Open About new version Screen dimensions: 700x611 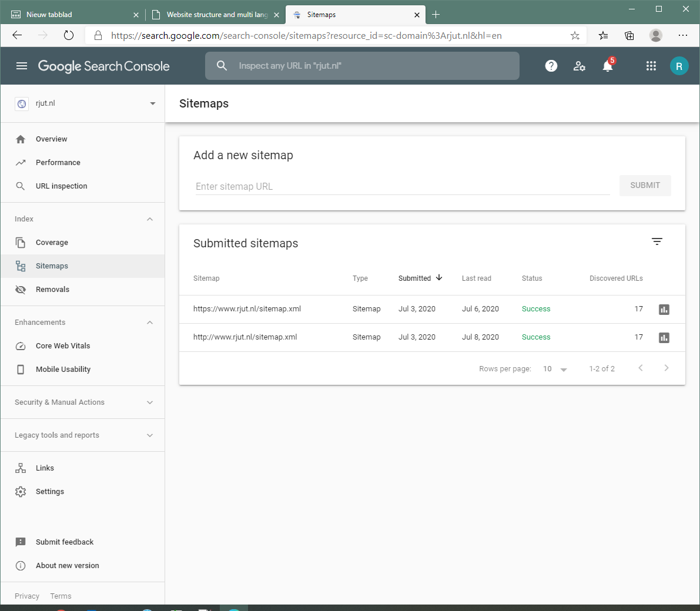83,566
